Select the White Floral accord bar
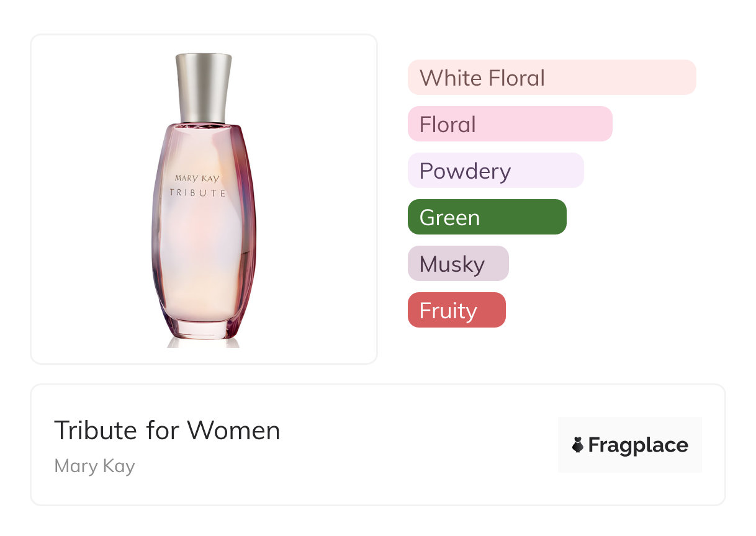756x536 pixels. tap(551, 78)
